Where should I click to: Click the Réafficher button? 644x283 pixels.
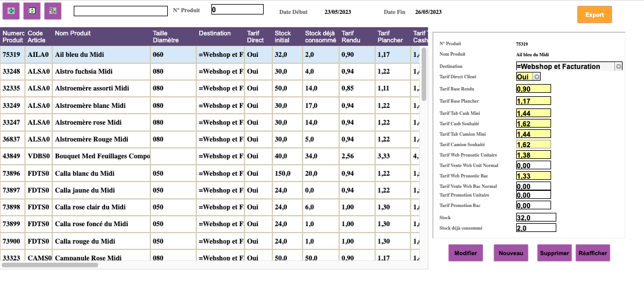pyautogui.click(x=593, y=253)
